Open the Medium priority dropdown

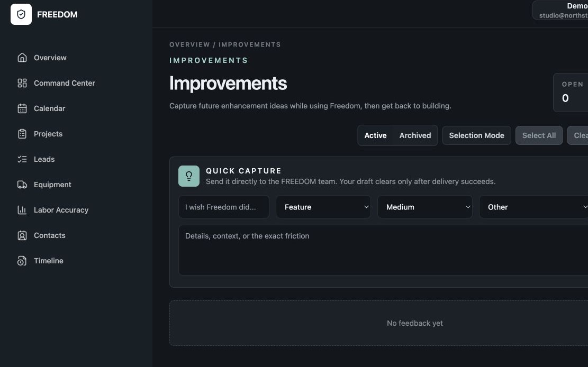[425, 207]
